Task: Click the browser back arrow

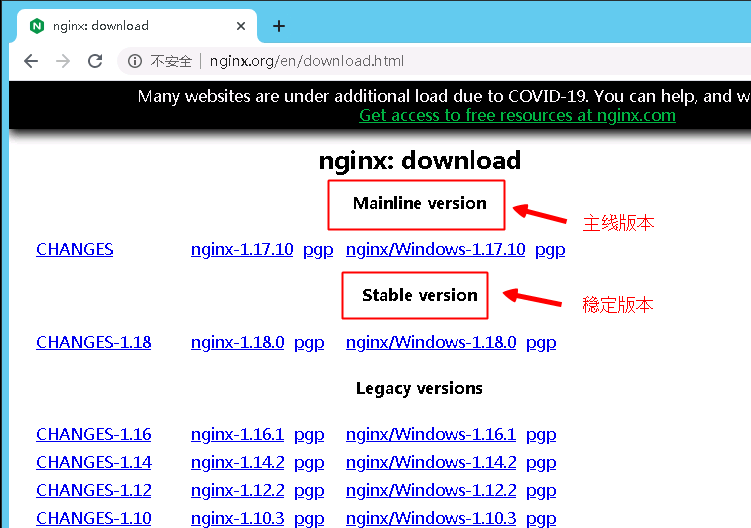Action: click(x=31, y=61)
